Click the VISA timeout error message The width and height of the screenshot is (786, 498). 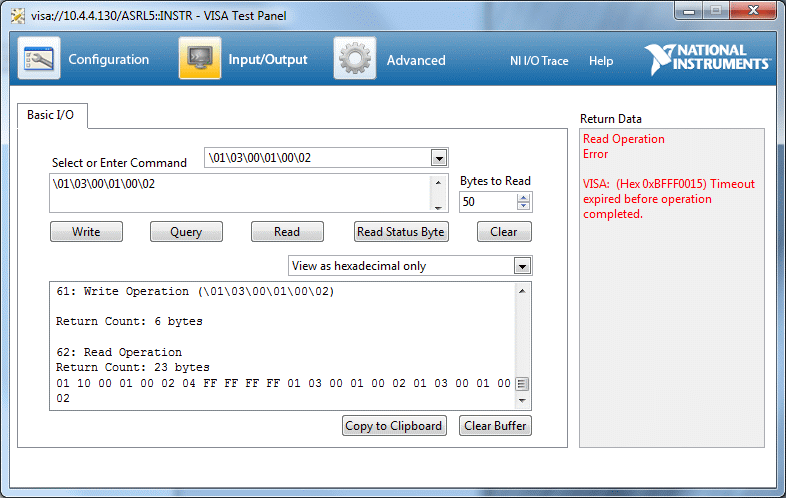(x=669, y=199)
